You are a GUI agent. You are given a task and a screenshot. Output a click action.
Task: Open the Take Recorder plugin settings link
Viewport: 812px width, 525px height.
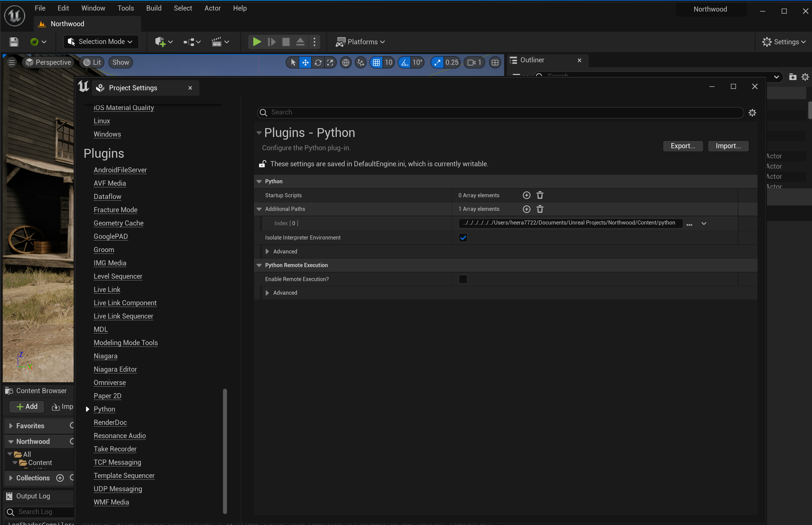(115, 449)
